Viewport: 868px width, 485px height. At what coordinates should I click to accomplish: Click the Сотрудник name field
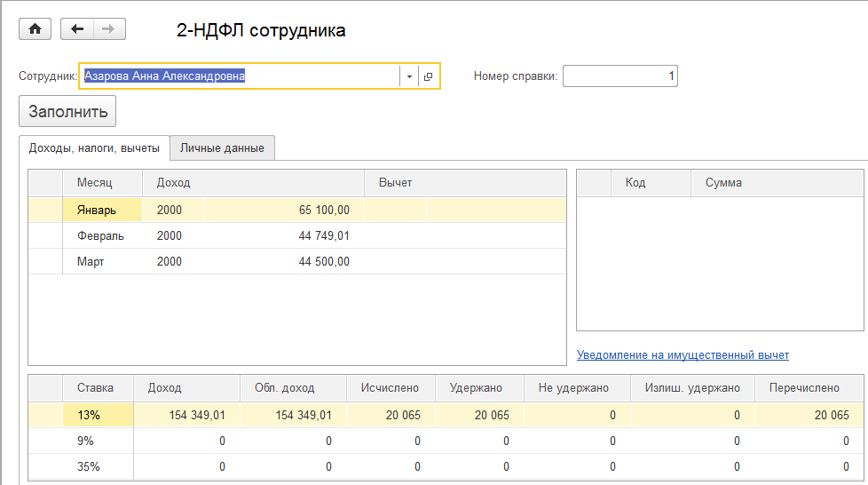point(238,76)
